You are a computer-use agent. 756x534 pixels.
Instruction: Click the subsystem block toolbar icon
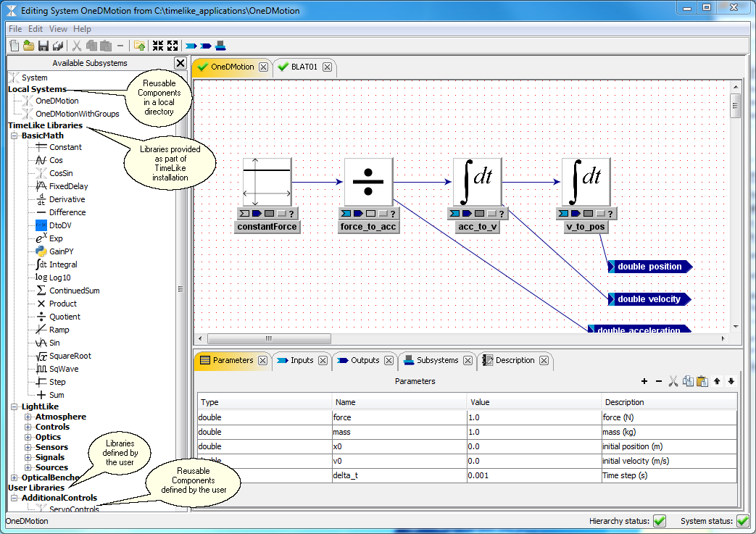(x=221, y=46)
